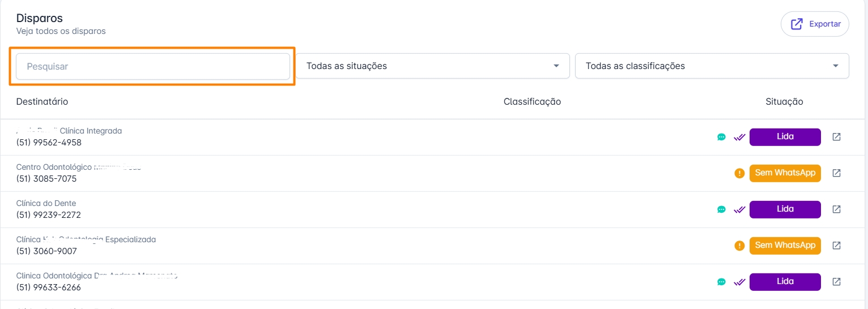Open external link icon for Clínica do Dente
The width and height of the screenshot is (868, 309).
(x=836, y=209)
